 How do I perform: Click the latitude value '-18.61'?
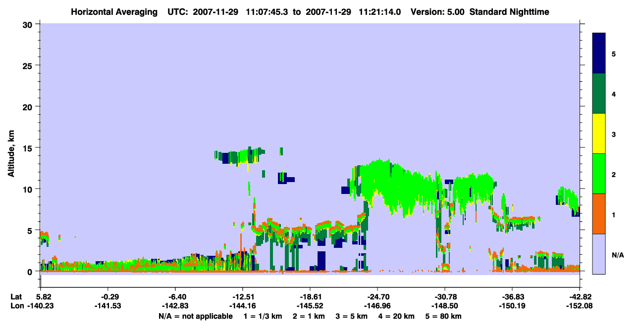tap(310, 296)
